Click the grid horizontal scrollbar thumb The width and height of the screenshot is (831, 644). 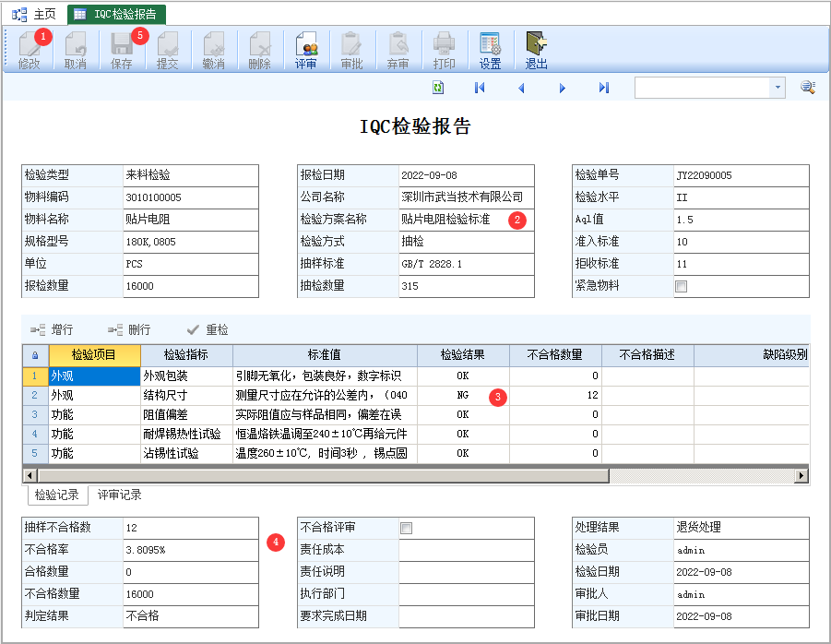324,475
